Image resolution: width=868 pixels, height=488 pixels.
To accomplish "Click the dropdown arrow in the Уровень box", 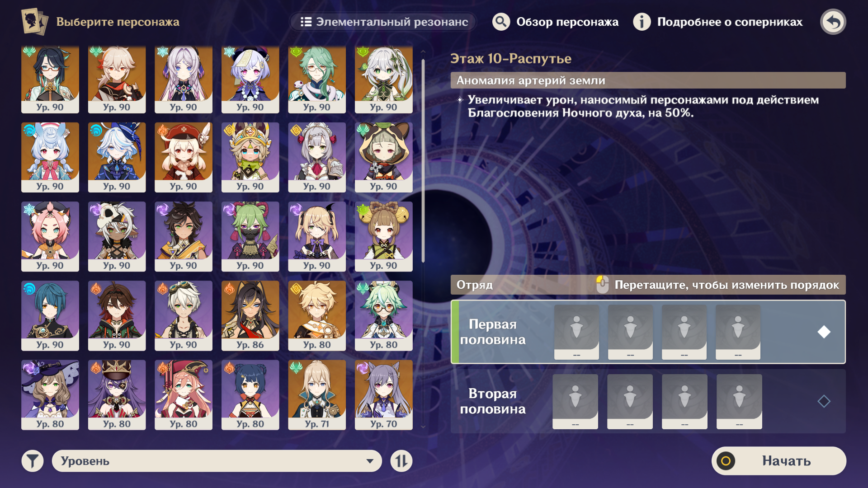I will tap(370, 461).
